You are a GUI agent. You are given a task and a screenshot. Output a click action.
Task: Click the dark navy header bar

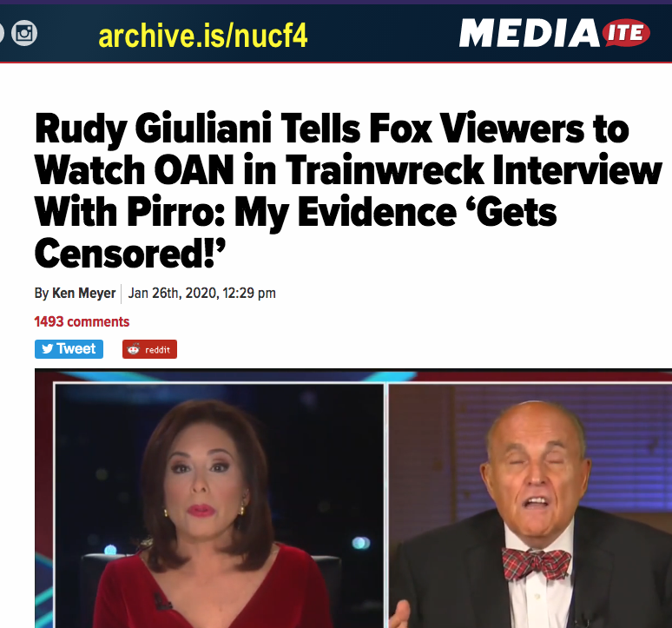click(x=336, y=33)
